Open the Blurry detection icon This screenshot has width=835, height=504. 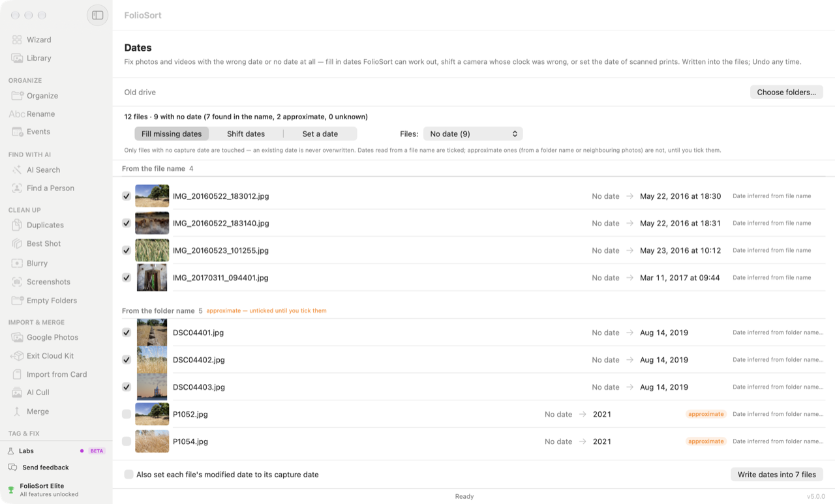click(17, 263)
